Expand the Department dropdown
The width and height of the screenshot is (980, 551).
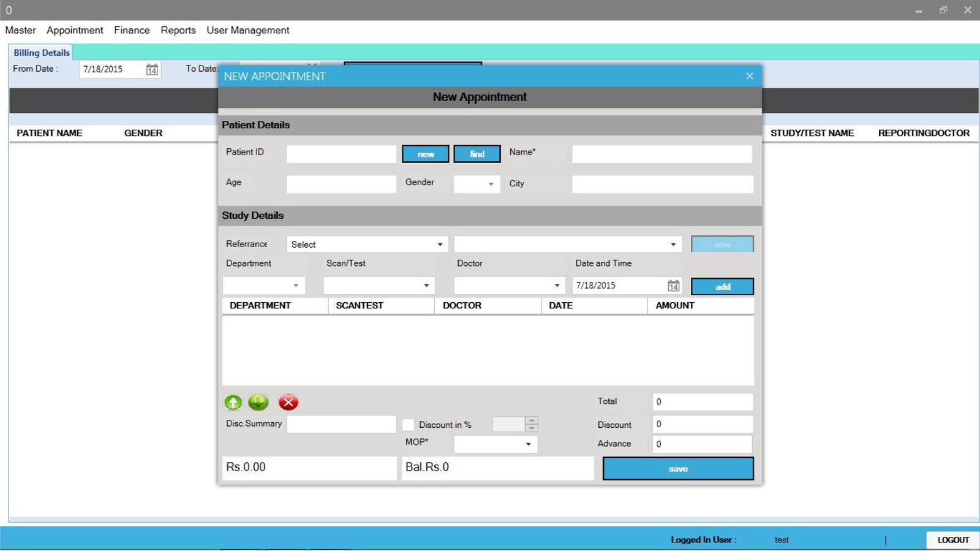(296, 286)
